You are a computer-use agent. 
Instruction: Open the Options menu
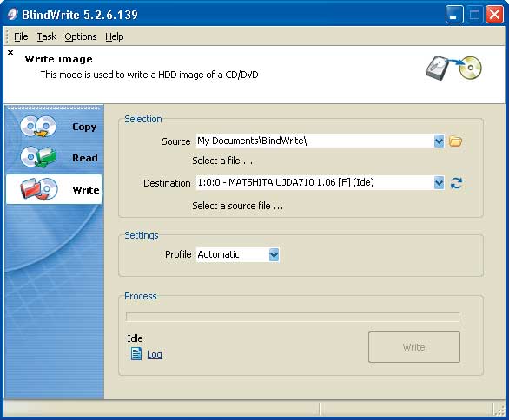click(81, 36)
